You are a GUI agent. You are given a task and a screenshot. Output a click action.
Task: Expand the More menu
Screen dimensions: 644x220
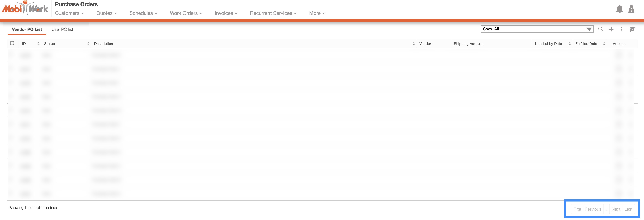click(x=317, y=13)
